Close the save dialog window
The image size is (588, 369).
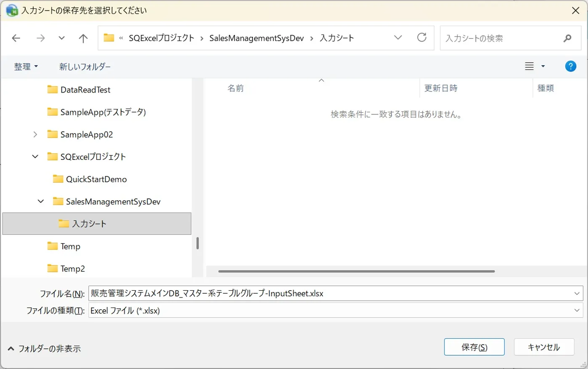tap(576, 11)
